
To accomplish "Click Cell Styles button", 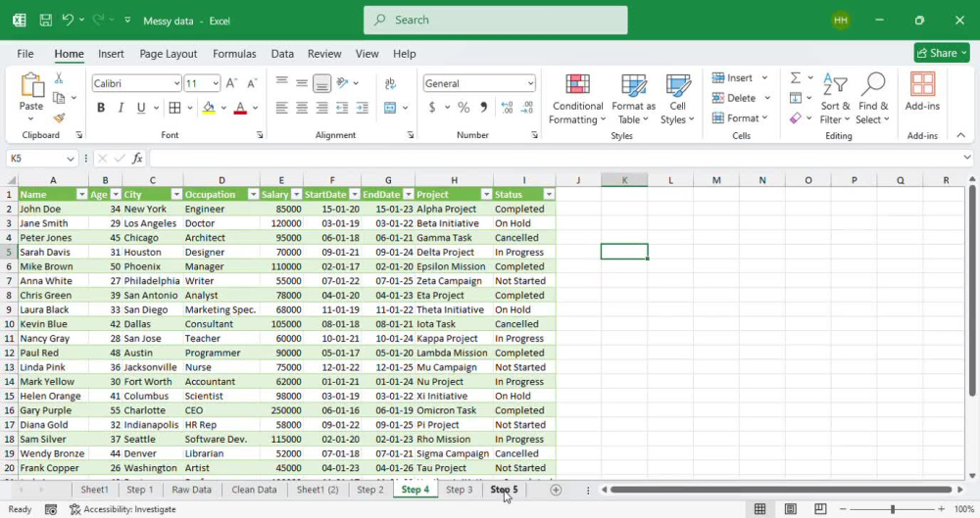I will [x=677, y=99].
